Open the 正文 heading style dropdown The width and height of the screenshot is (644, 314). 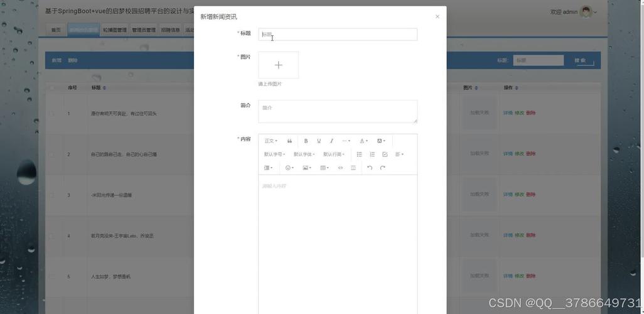click(x=271, y=141)
